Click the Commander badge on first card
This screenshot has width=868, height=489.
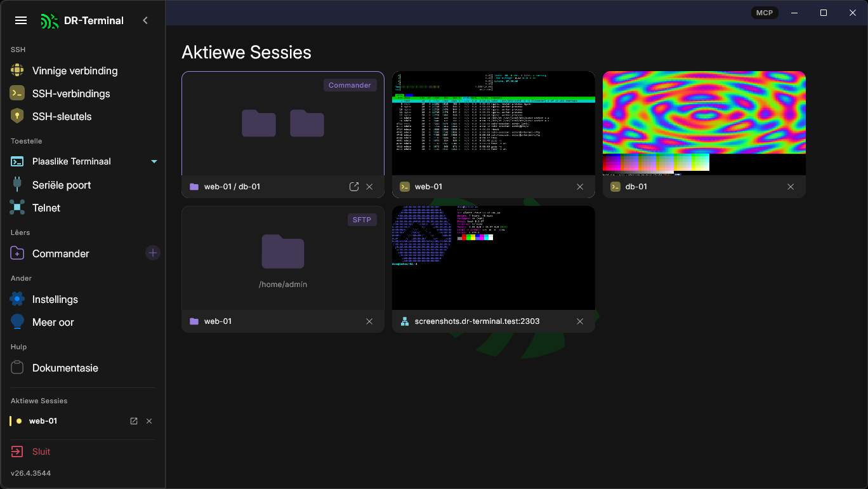(350, 85)
